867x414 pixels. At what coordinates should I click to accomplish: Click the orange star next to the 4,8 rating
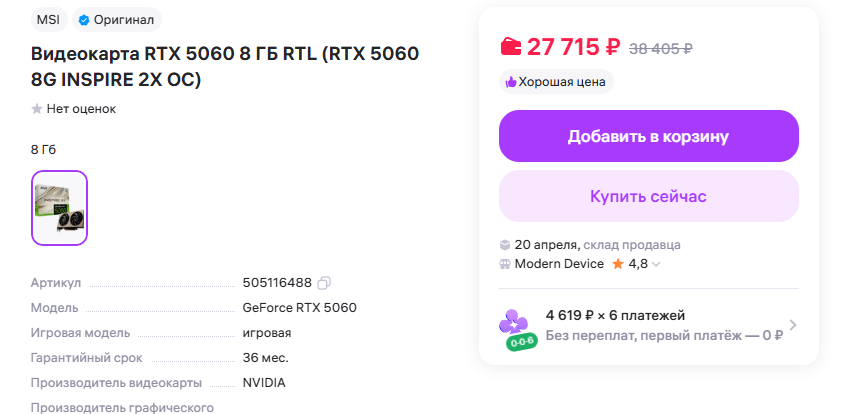618,264
